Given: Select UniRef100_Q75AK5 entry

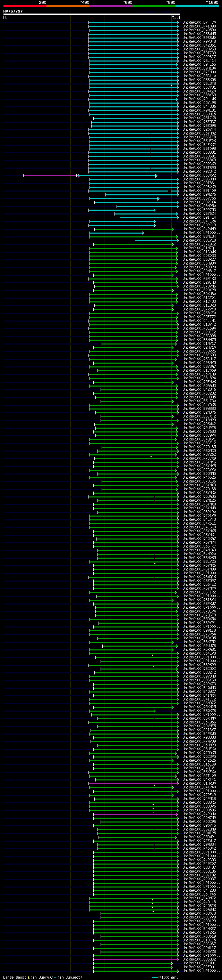Looking at the screenshot, I should click(199, 753).
